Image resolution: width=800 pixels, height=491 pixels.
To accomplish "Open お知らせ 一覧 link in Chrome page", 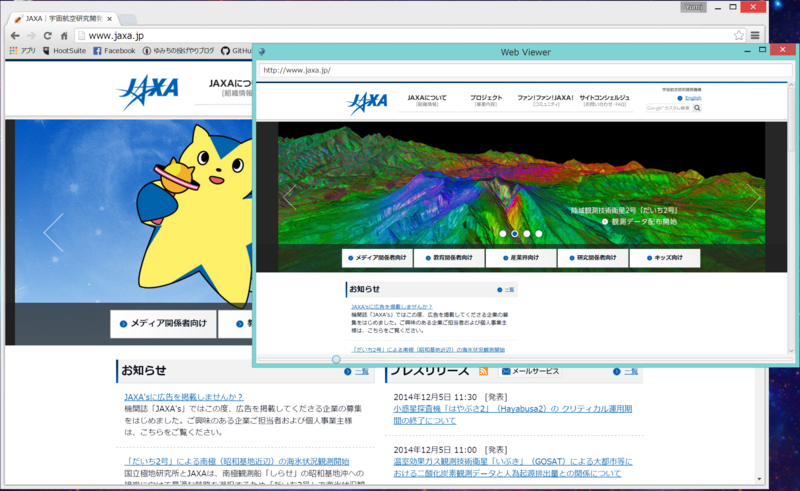I will point(356,372).
